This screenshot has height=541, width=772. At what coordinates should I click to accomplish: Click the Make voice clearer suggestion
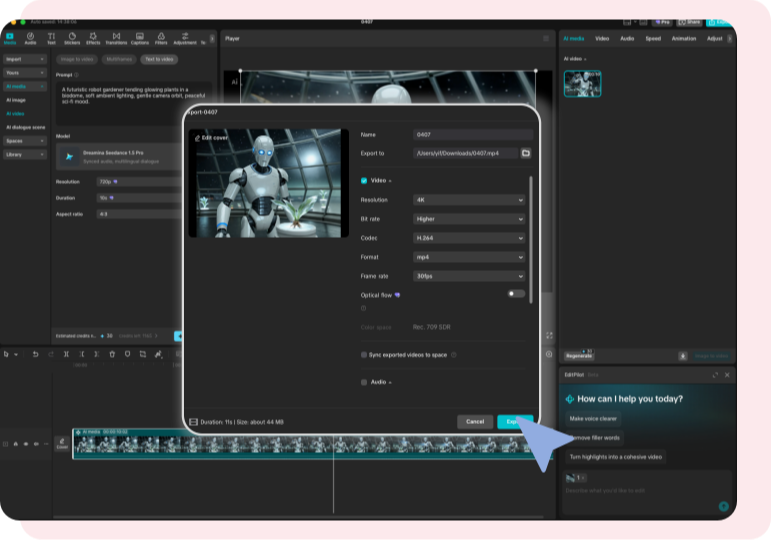pos(593,419)
